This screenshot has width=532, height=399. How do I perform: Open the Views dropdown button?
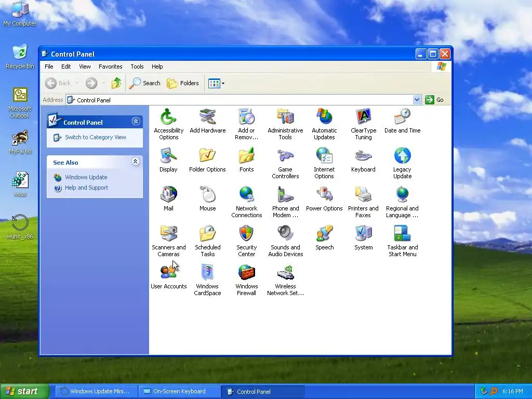click(216, 83)
